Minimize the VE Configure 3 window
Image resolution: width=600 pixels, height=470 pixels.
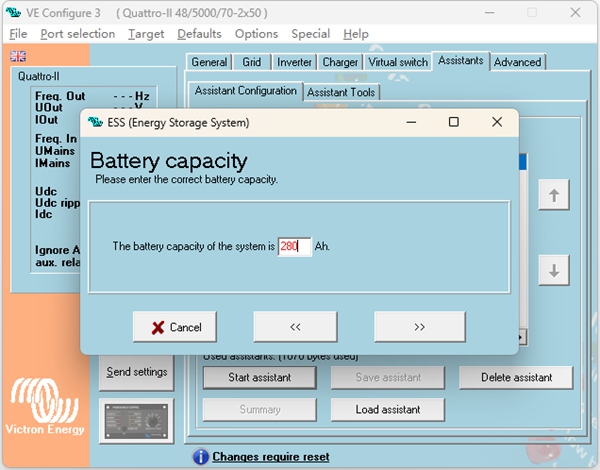(489, 13)
